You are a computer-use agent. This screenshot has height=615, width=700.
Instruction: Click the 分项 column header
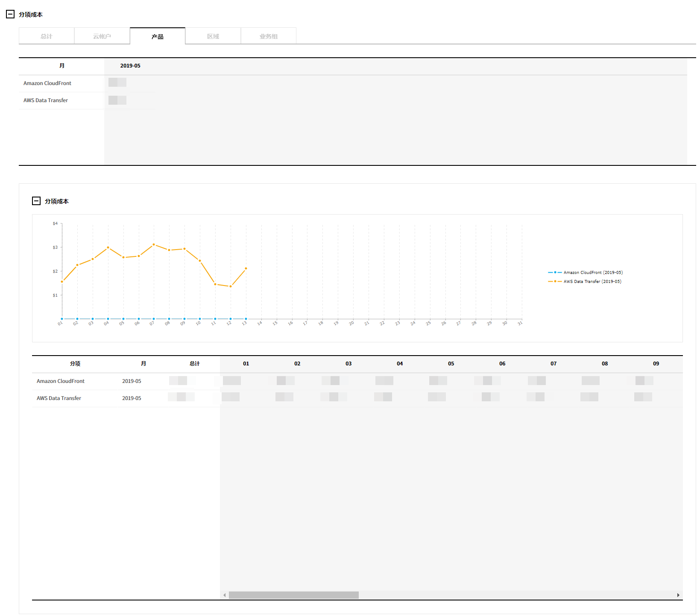coord(75,364)
